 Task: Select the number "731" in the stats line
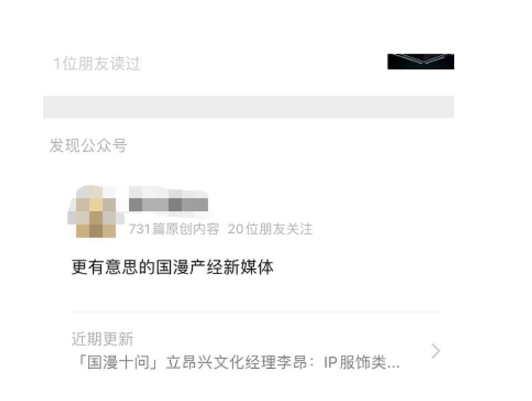139,229
